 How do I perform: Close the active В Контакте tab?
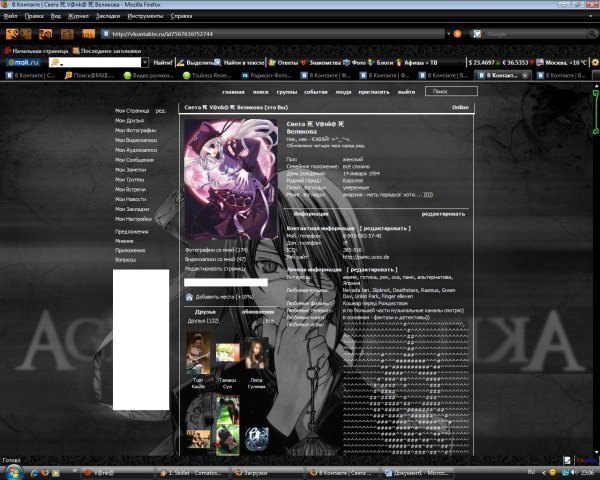(x=525, y=75)
